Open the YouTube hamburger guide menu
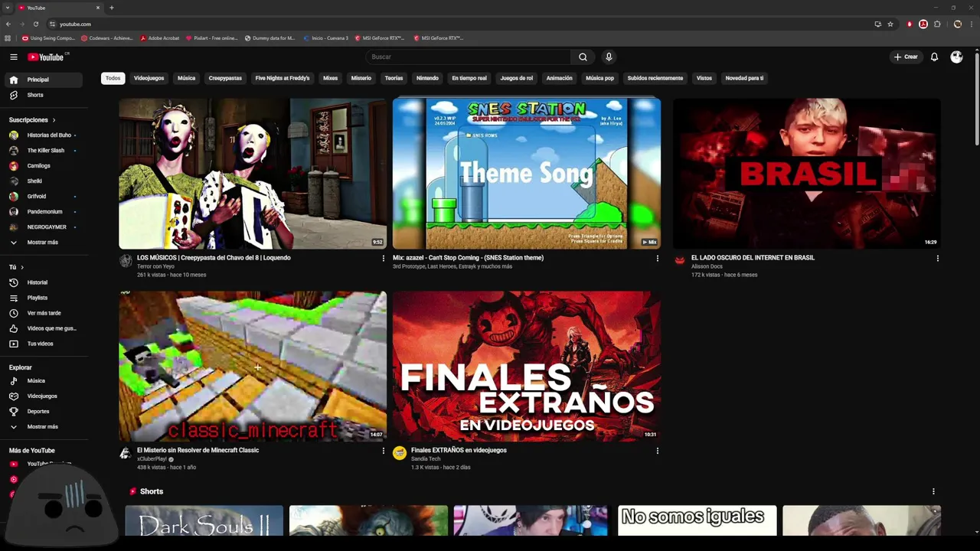The image size is (980, 551). [x=14, y=57]
